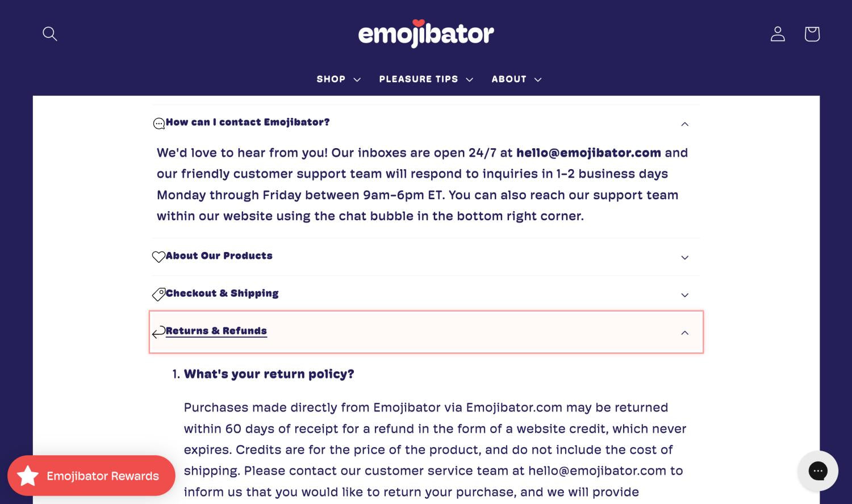This screenshot has height=504, width=852.
Task: Open the Shop navigation menu
Action: [339, 79]
